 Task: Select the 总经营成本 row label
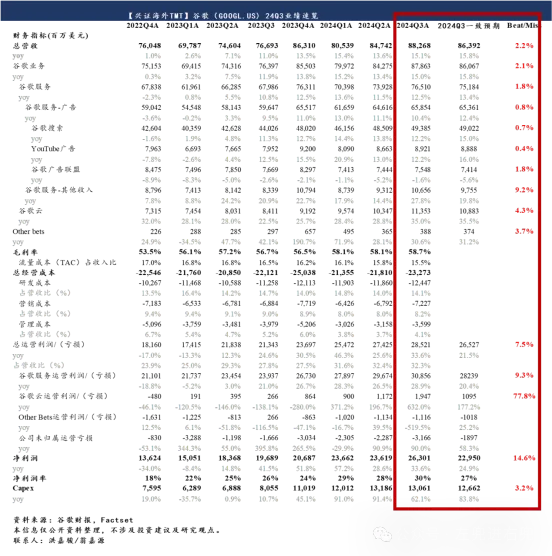click(x=34, y=273)
